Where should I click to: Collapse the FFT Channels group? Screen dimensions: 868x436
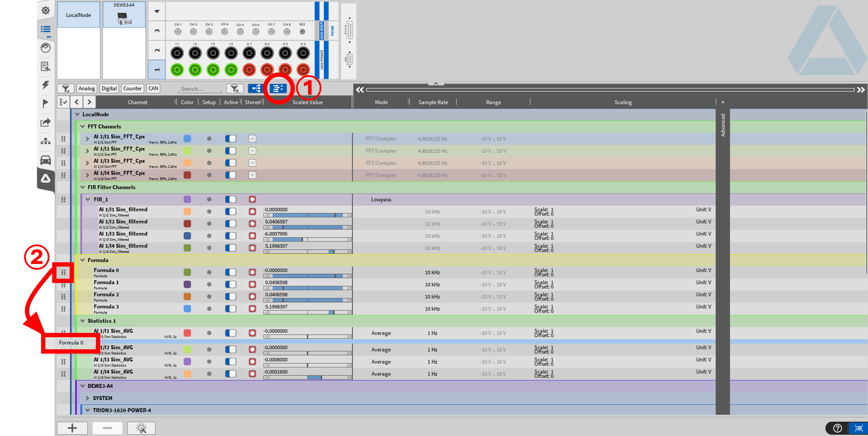point(83,127)
